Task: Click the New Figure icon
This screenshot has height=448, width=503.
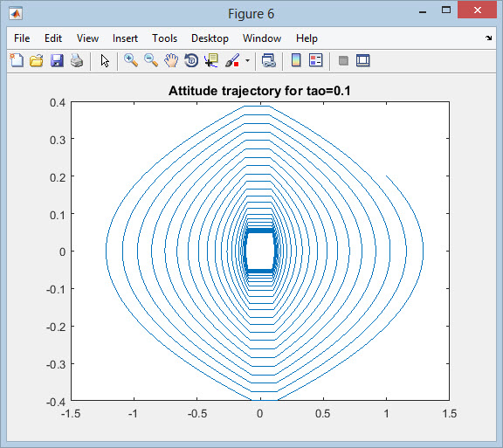Action: [x=17, y=60]
